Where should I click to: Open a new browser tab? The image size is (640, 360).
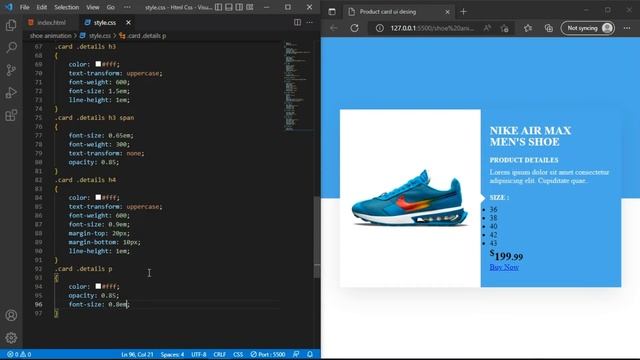click(x=463, y=12)
